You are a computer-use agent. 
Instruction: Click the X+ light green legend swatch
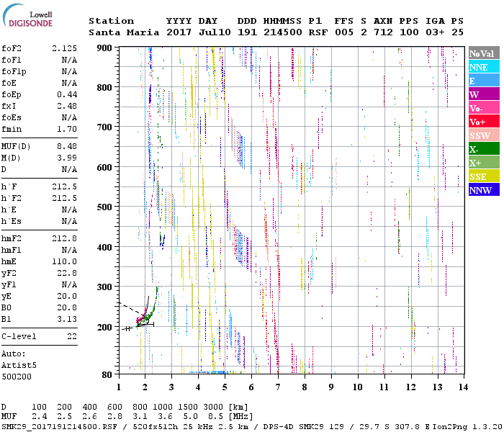coord(484,162)
